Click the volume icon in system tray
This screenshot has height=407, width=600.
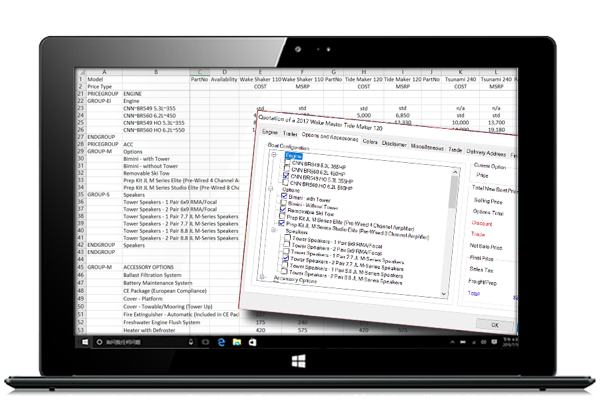[484, 342]
